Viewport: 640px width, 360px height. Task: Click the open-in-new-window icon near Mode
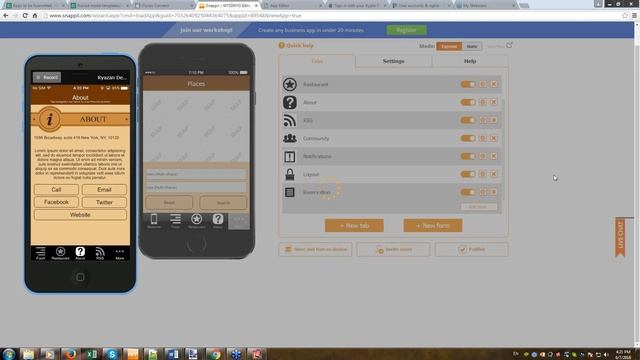pos(509,45)
